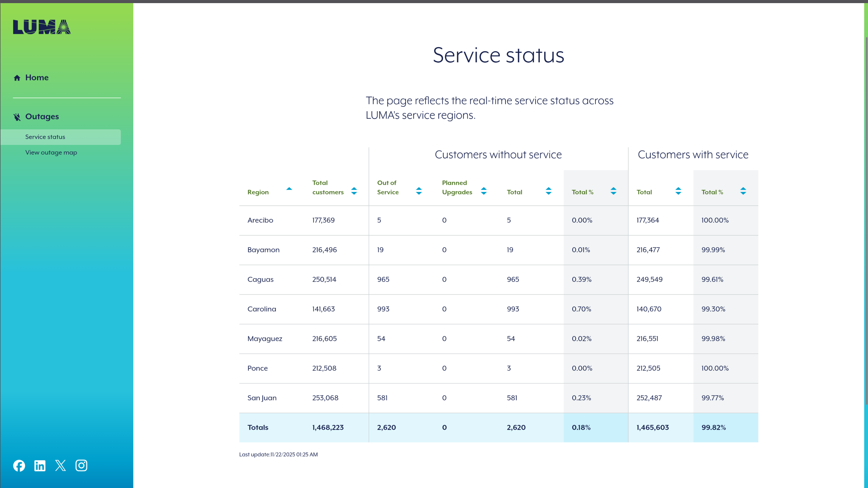Open the X social icon
868x488 pixels.
[61, 465]
